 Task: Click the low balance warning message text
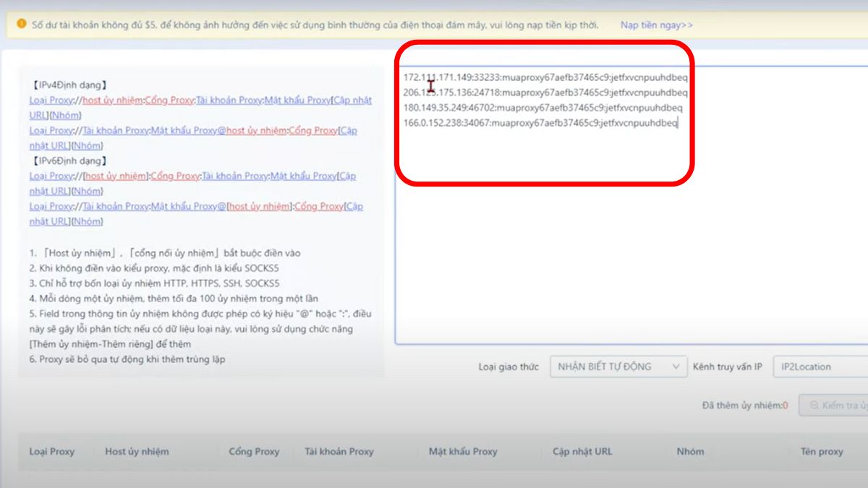click(315, 25)
